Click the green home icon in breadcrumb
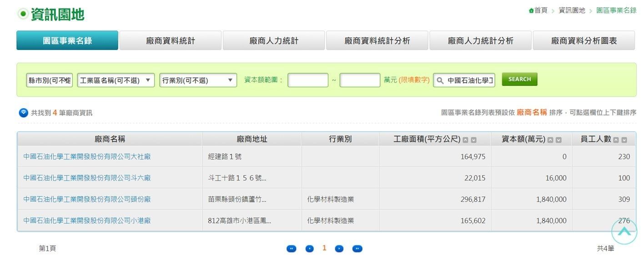The width and height of the screenshot is (644, 259). [x=531, y=10]
